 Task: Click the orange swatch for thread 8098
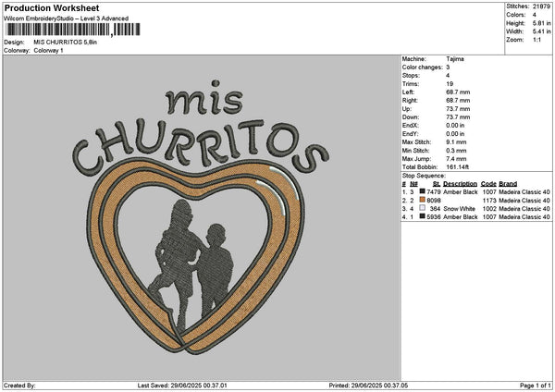click(x=423, y=200)
